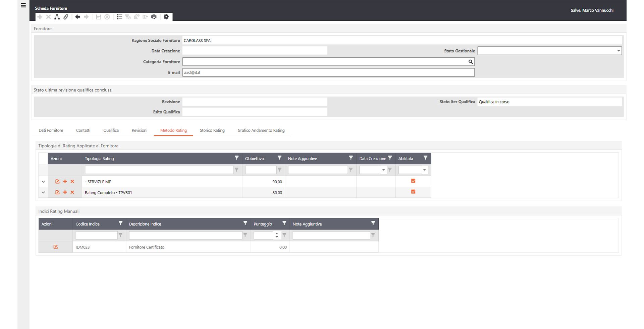Screen dimensions: 644x329
Task: Click the user greeting Salve, Marco Vannucchi
Action: click(592, 10)
